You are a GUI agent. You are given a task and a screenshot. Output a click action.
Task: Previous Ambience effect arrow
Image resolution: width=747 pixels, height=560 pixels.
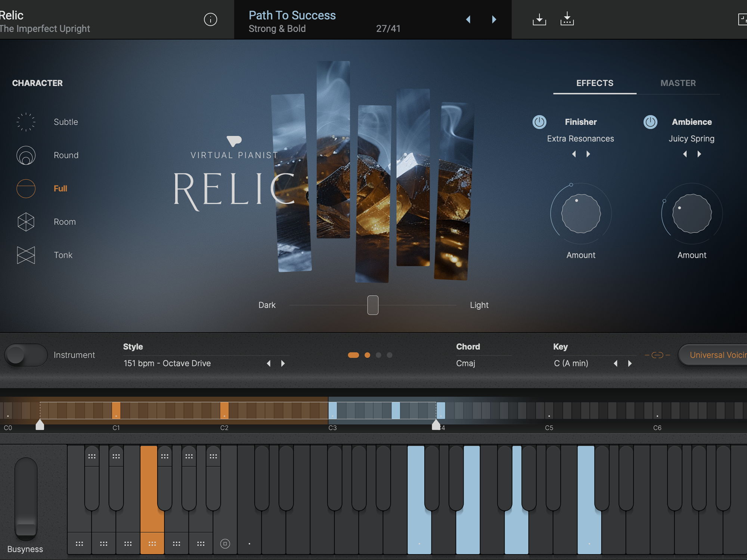click(x=685, y=154)
